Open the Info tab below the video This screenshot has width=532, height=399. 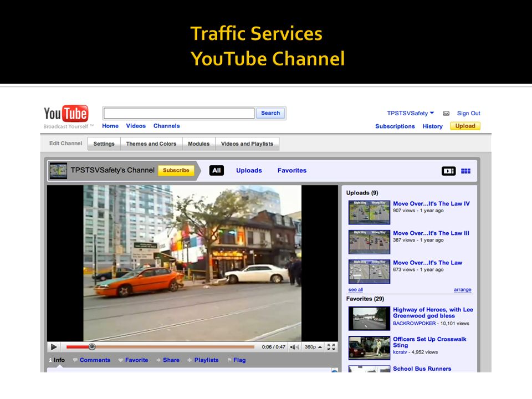(x=57, y=360)
